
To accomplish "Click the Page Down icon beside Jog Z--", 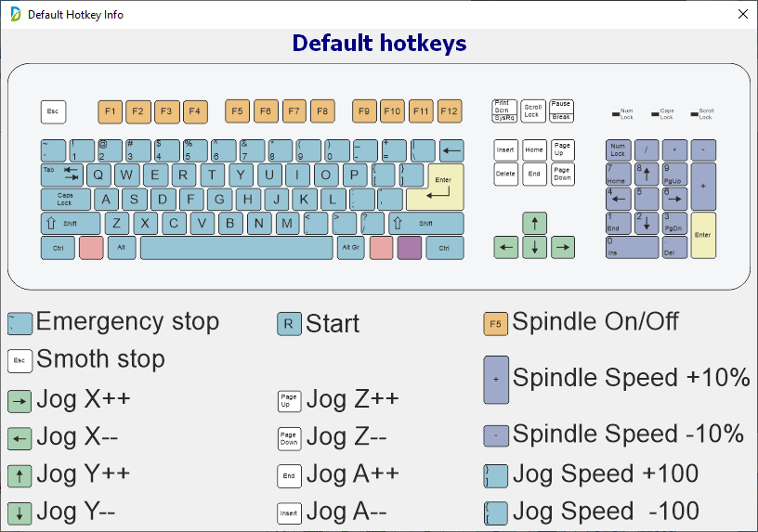I will click(289, 439).
